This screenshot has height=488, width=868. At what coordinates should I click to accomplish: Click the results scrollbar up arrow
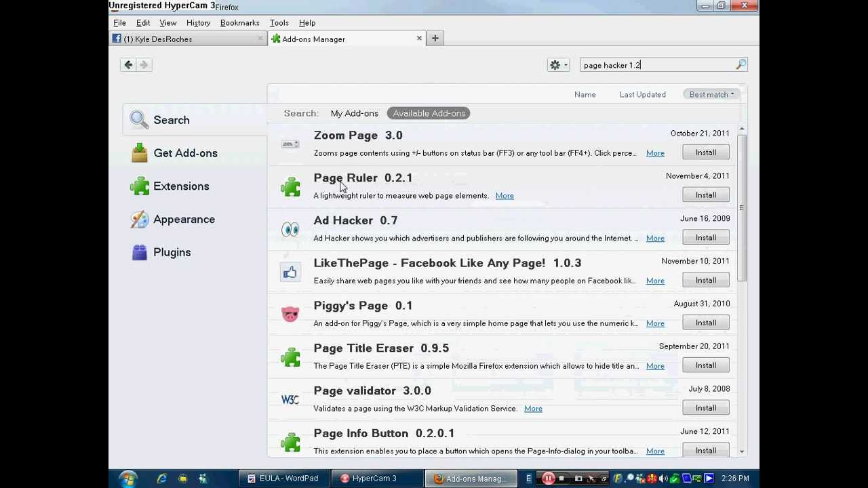pos(742,129)
